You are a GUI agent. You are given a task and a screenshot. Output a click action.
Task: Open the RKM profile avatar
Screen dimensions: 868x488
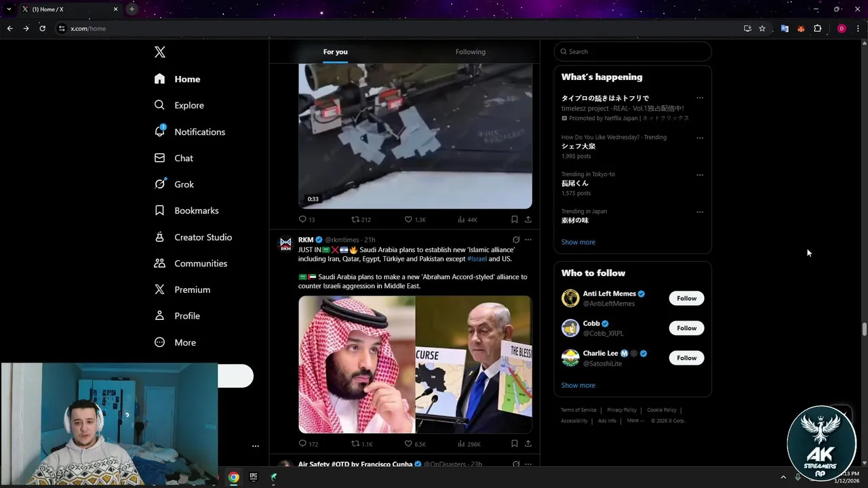(285, 243)
